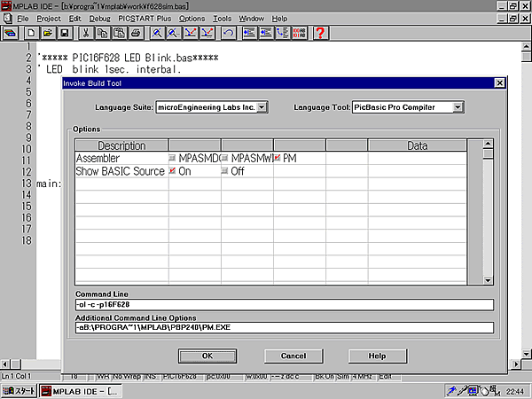Click the Additional Command Line Options field
This screenshot has width=532, height=399.
(x=284, y=328)
